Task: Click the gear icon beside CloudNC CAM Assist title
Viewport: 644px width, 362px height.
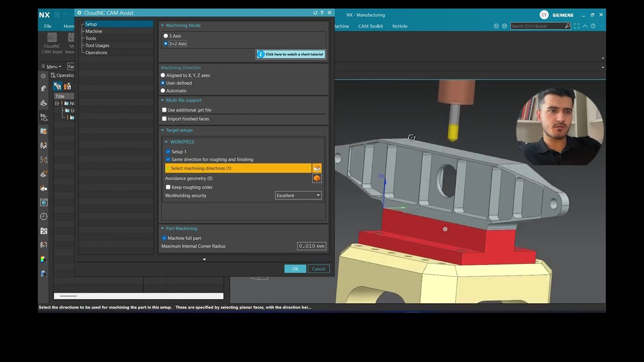Action: [79, 13]
